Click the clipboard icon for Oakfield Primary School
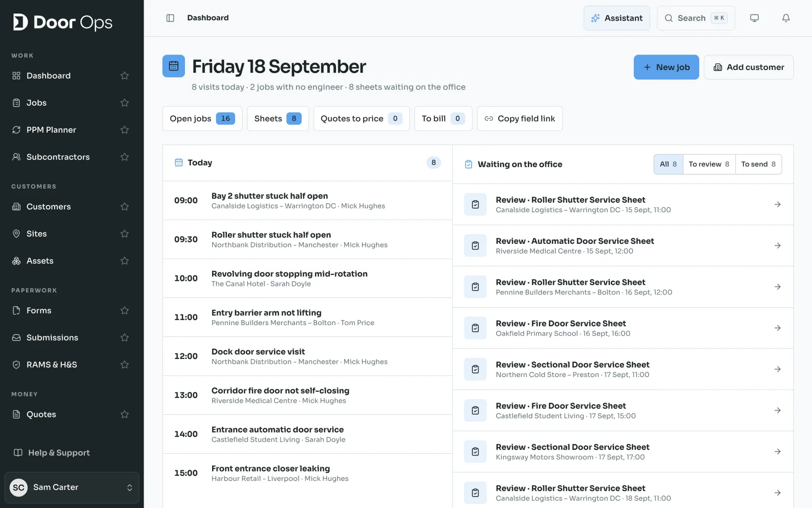The image size is (812, 508). (475, 328)
